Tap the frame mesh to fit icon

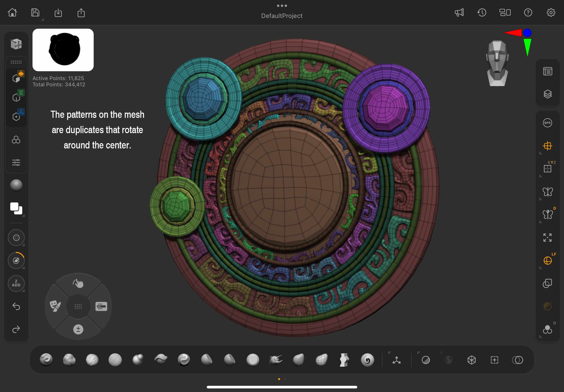pos(547,238)
